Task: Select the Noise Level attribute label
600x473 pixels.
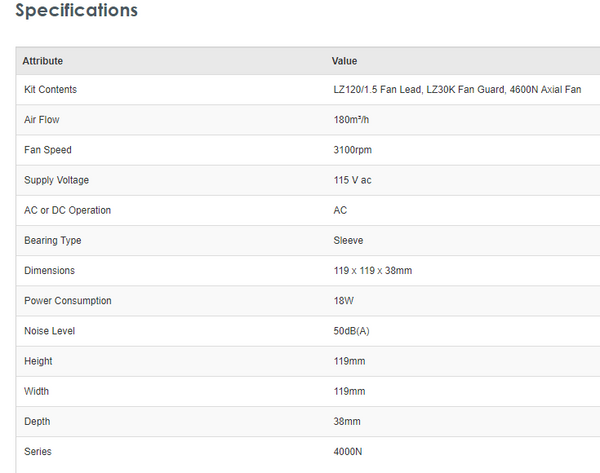Action: pyautogui.click(x=48, y=330)
